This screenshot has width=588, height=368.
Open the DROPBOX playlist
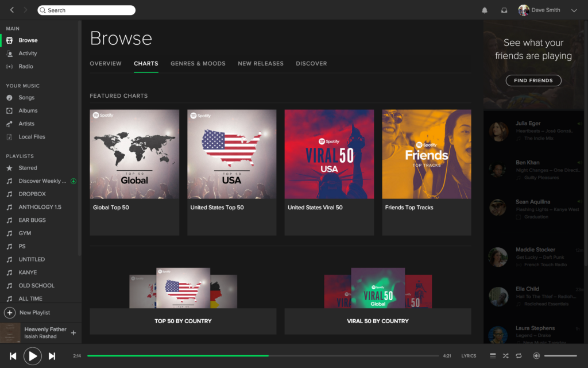(32, 194)
